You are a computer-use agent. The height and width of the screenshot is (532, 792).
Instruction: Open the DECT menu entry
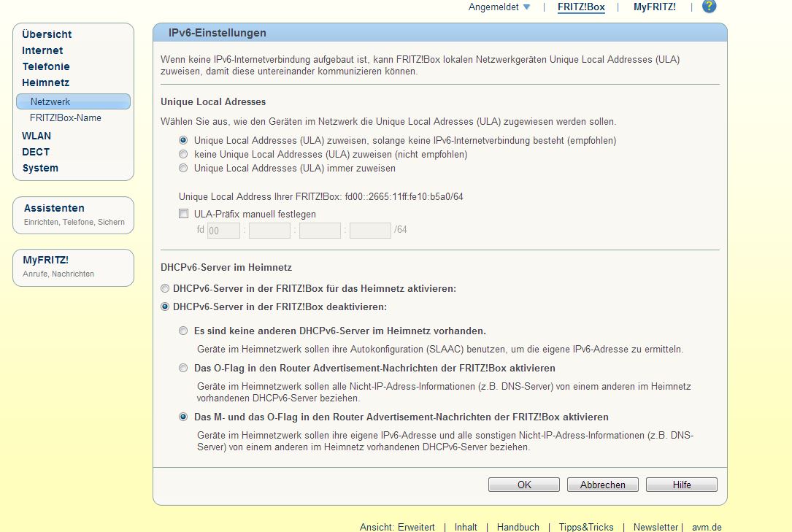[36, 152]
